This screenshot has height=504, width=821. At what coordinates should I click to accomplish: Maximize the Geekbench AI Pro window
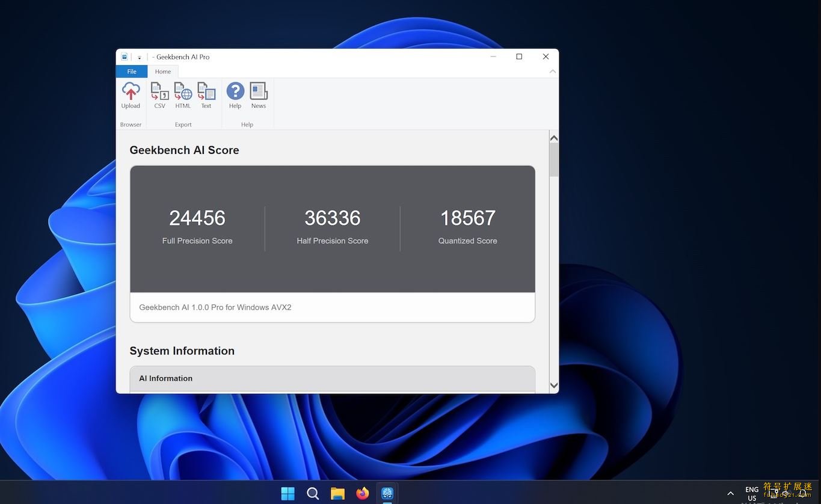coord(519,57)
